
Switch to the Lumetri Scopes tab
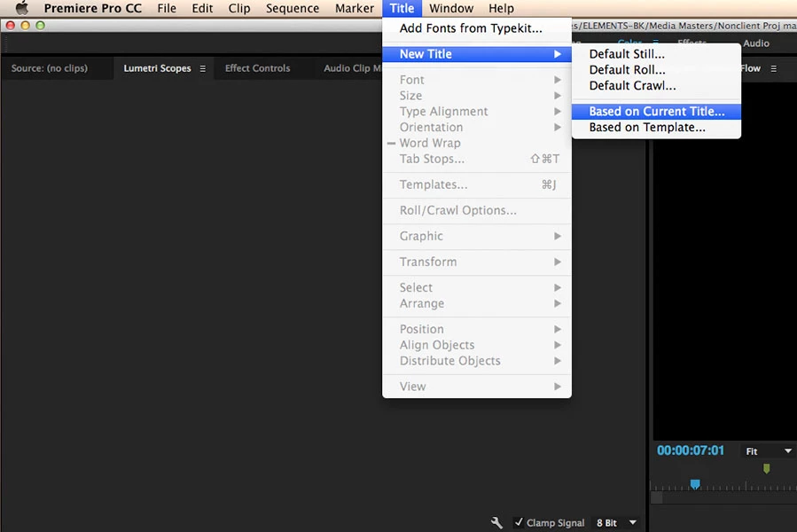pyautogui.click(x=157, y=68)
